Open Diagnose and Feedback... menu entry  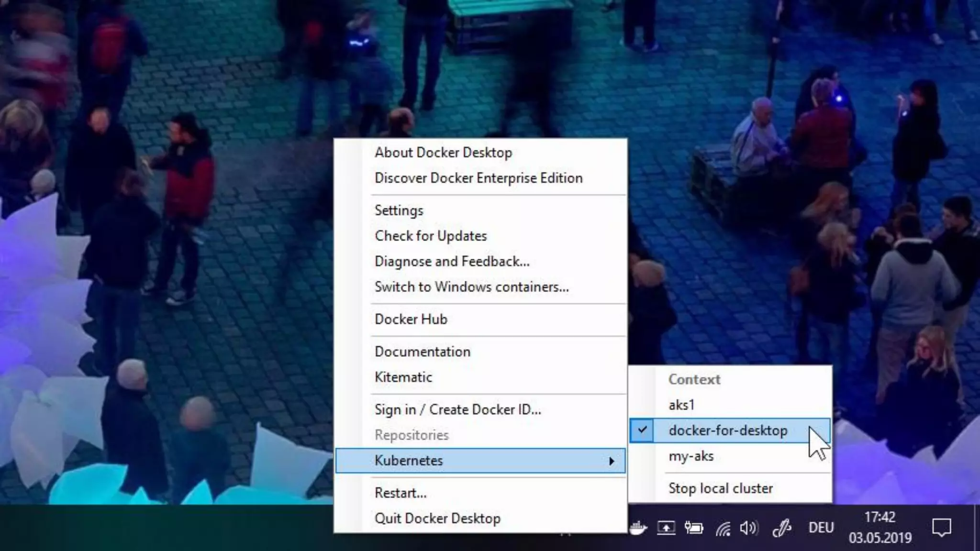tap(452, 262)
